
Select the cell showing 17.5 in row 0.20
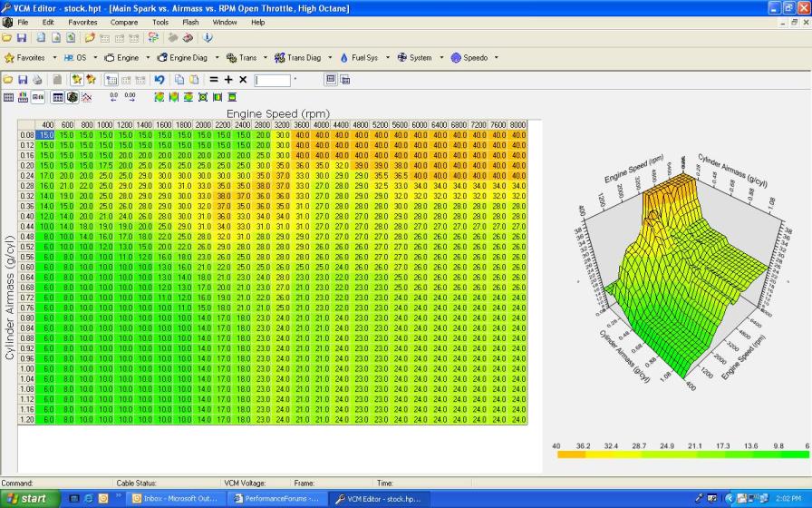104,165
